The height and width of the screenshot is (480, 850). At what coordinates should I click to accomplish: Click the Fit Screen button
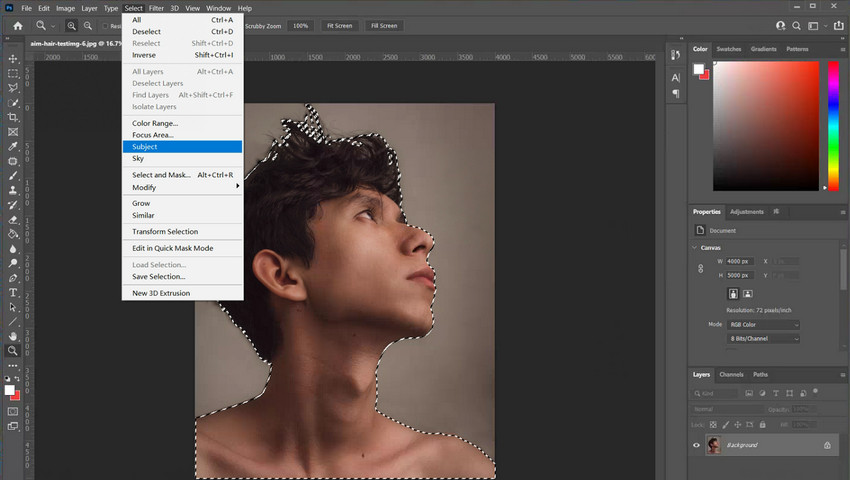[x=339, y=25]
